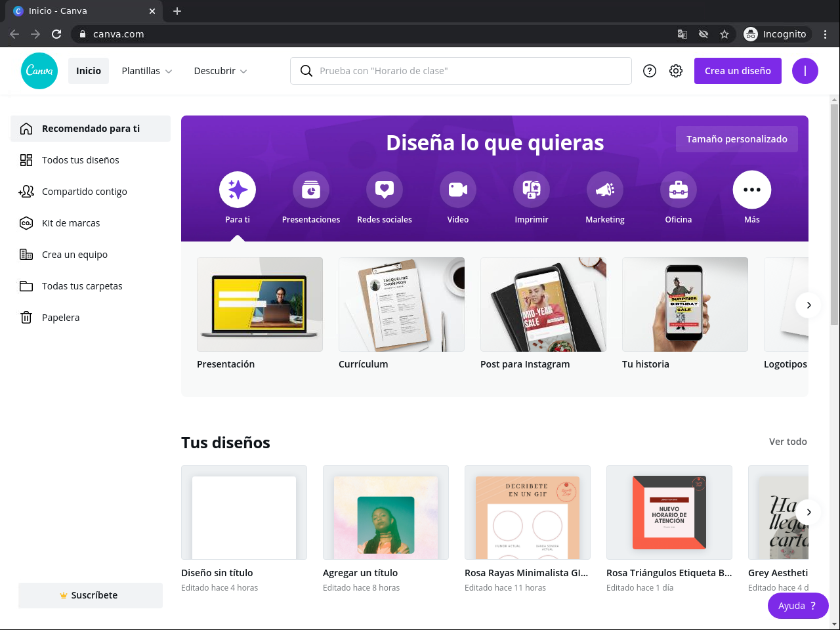This screenshot has height=630, width=840.
Task: Select the Presentaciones category icon
Action: click(x=311, y=190)
